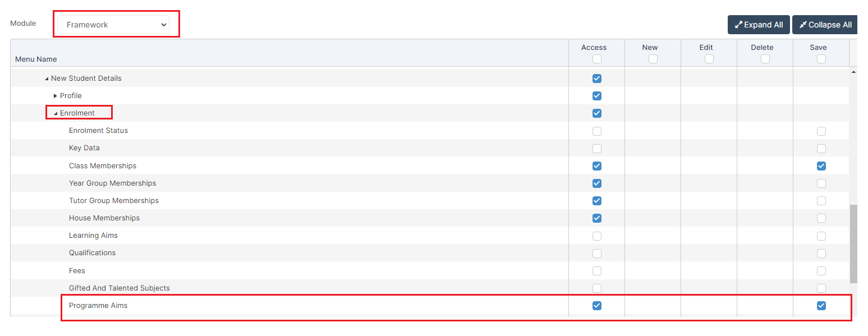Screen dimensions: 868x336
Task: Select the House Memberships row
Action: [x=429, y=218]
